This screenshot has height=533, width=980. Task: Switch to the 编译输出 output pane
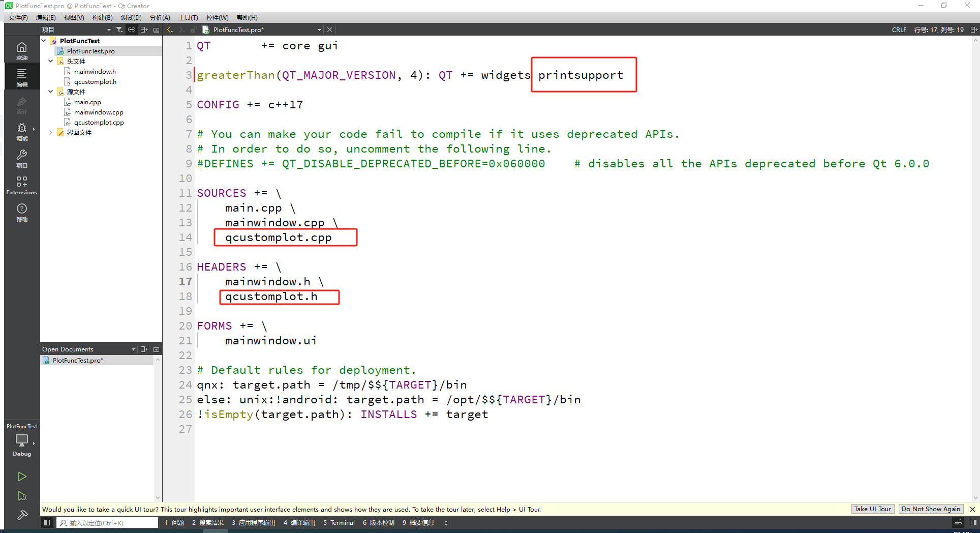(x=299, y=522)
